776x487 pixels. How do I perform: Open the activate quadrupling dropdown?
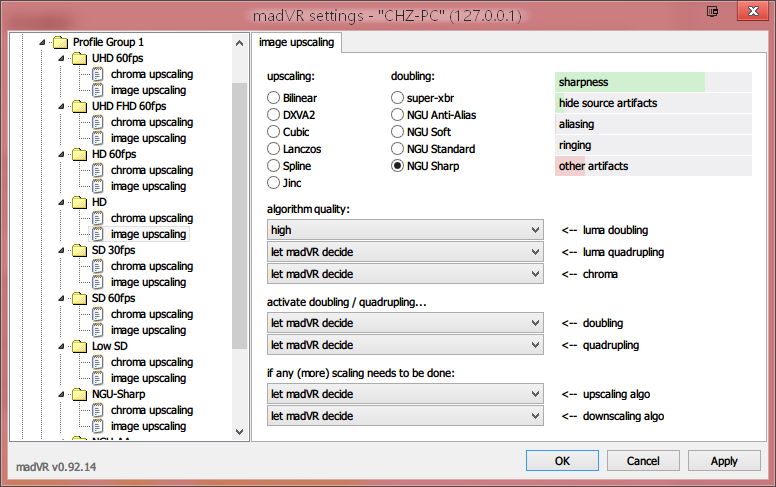pos(405,344)
